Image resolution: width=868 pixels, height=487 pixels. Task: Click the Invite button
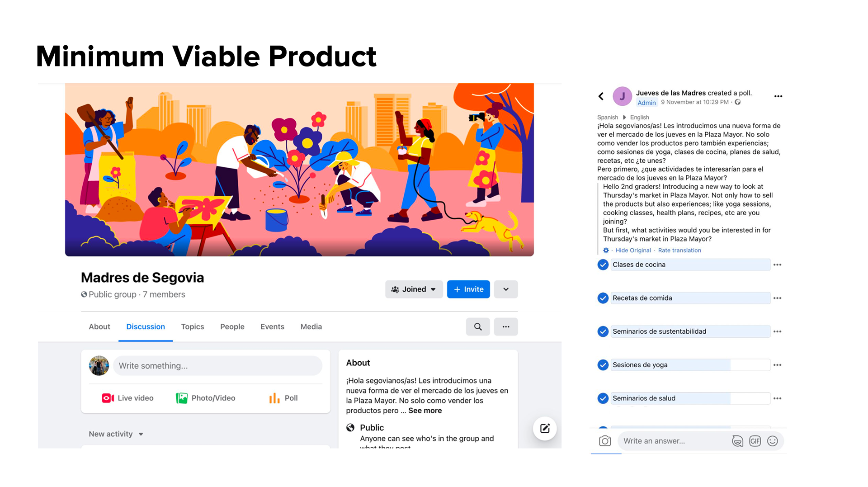tap(468, 289)
